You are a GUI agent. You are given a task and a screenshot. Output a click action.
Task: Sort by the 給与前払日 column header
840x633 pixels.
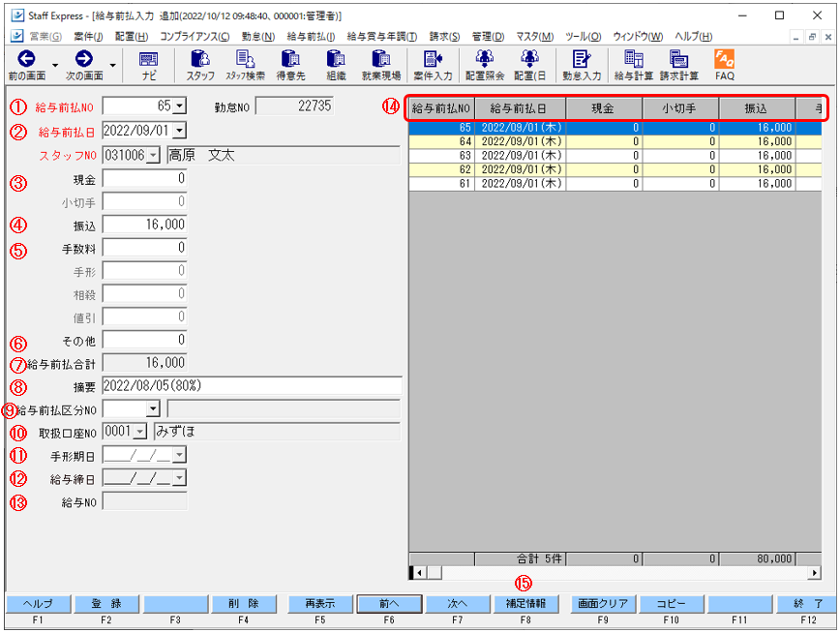pos(521,108)
